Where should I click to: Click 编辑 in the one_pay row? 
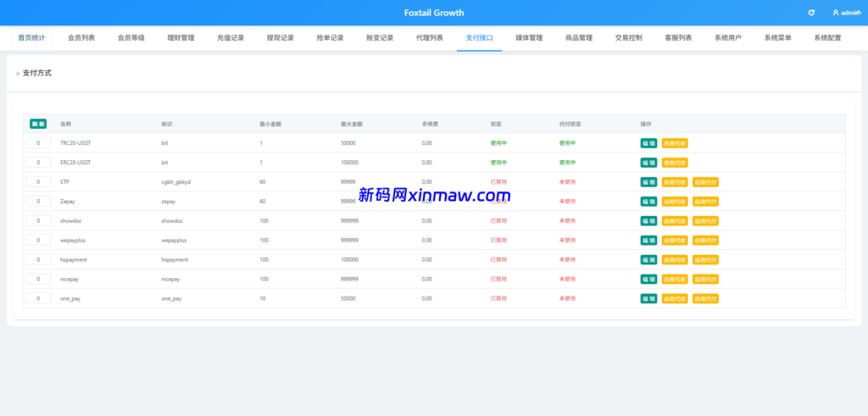[648, 298]
